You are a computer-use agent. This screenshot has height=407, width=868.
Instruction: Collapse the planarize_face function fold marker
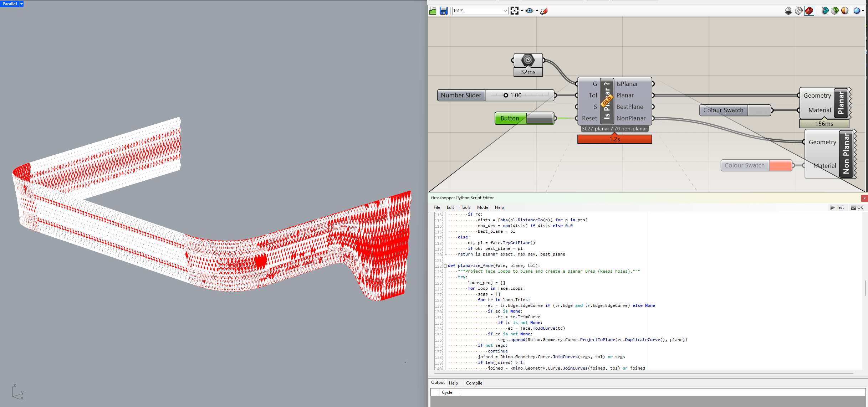(x=445, y=266)
